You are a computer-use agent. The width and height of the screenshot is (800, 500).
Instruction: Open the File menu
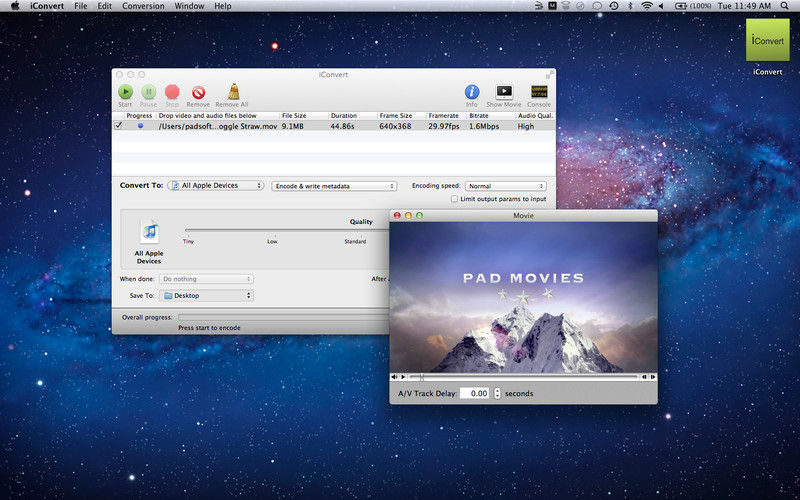[81, 6]
